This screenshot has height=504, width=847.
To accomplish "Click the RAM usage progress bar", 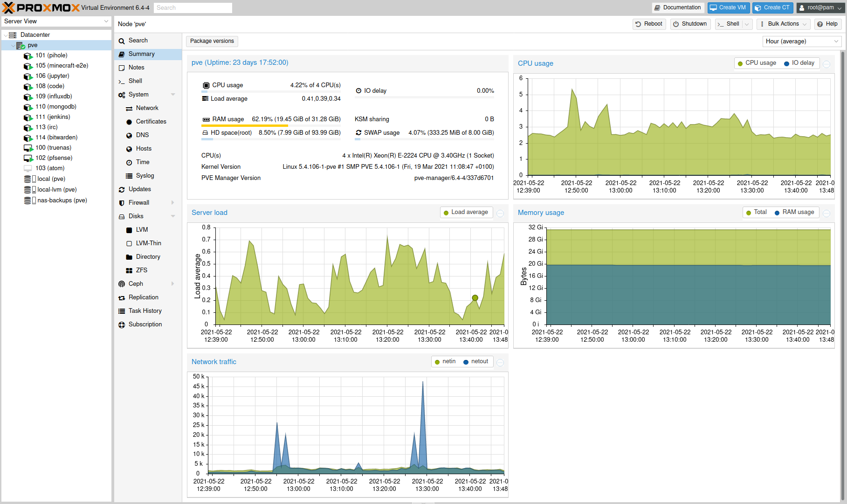I will pyautogui.click(x=271, y=126).
